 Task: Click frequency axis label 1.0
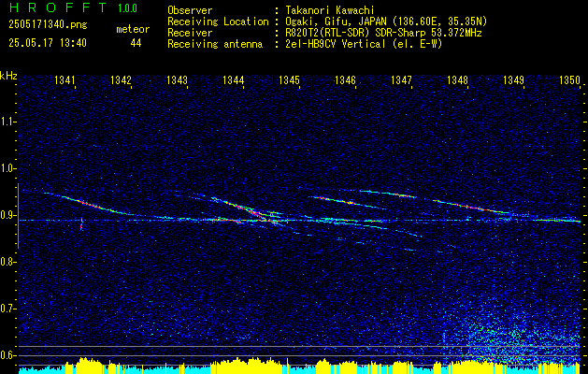point(7,168)
